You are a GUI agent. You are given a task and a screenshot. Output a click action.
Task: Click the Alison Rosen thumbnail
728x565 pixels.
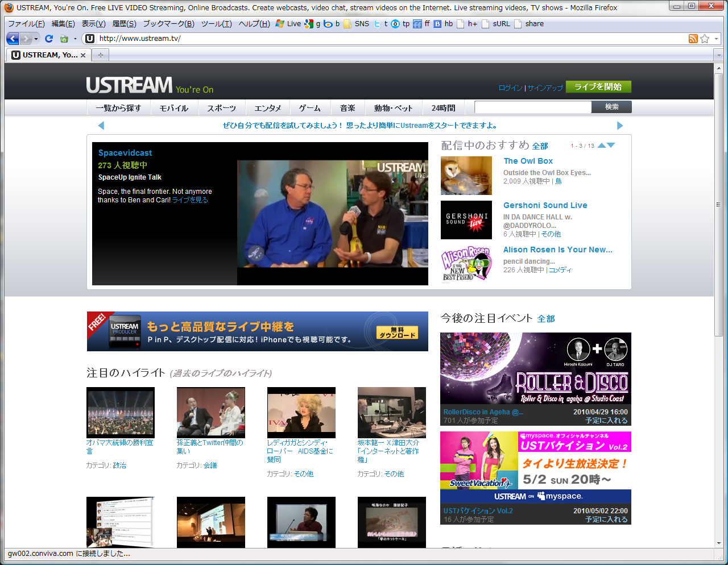pos(466,264)
